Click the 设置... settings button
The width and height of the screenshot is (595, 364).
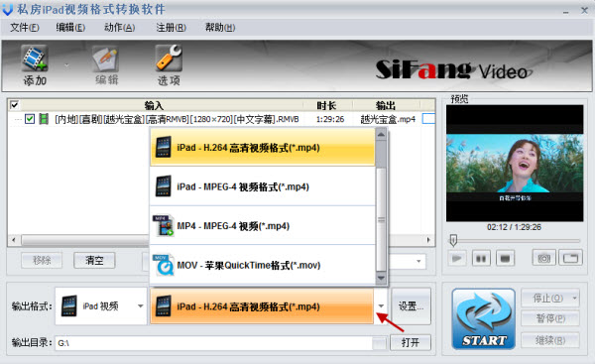click(x=411, y=305)
